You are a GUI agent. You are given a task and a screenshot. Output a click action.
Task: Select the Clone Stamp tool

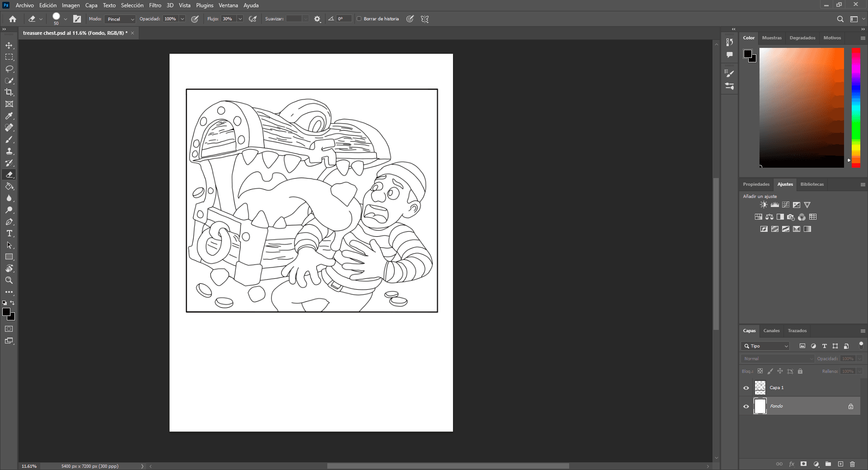click(9, 151)
